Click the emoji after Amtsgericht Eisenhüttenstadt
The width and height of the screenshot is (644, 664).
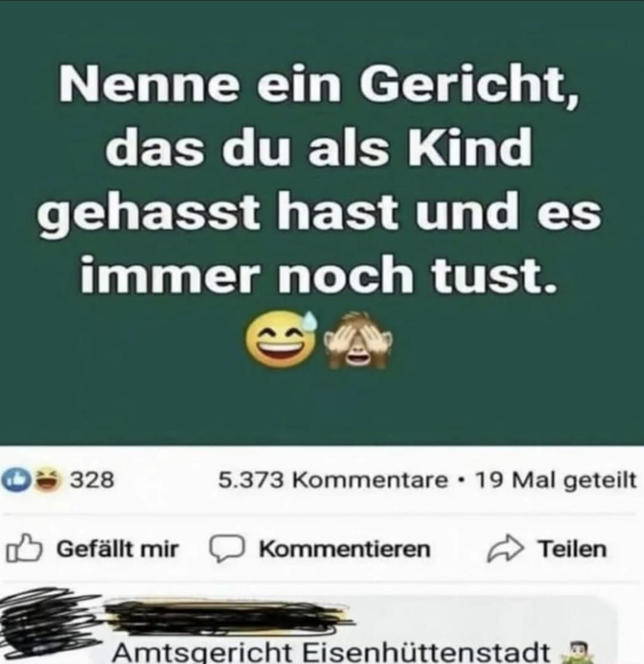(x=574, y=653)
